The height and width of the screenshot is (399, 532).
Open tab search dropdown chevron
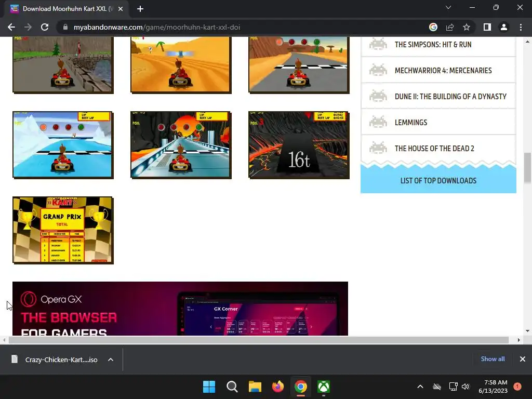pos(448,7)
